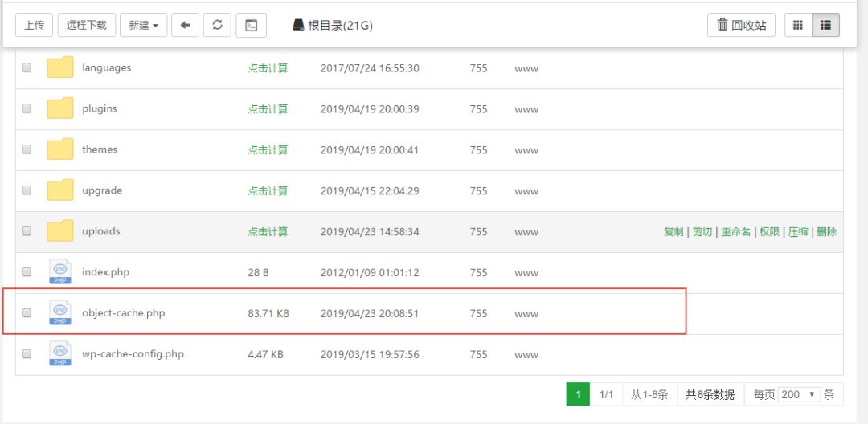Click 删除 link on uploads row
The image size is (868, 424).
point(826,231)
